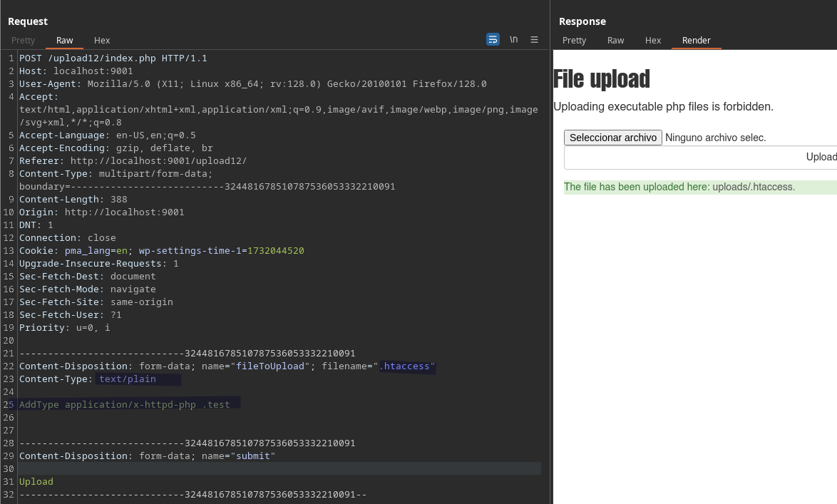Click the User-Agent header line
837x504 pixels.
253,84
